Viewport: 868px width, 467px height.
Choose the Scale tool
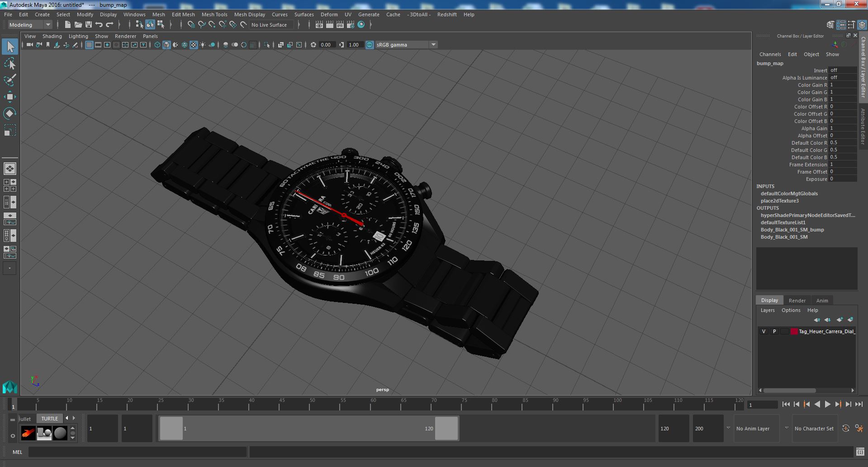point(10,130)
